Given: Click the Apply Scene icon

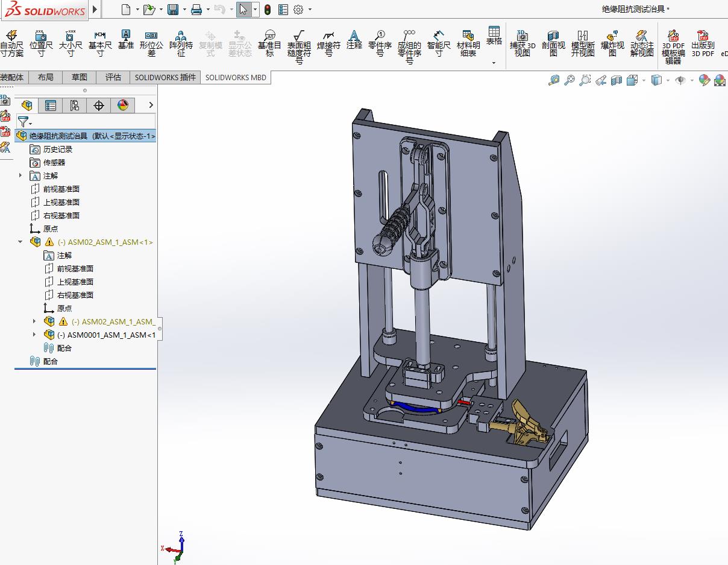Looking at the screenshot, I should 720,80.
